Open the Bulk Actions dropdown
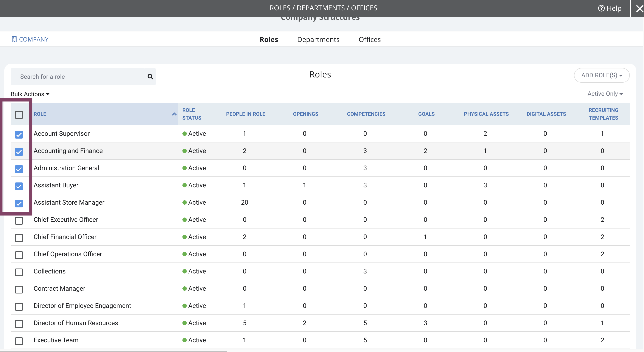 pos(30,94)
